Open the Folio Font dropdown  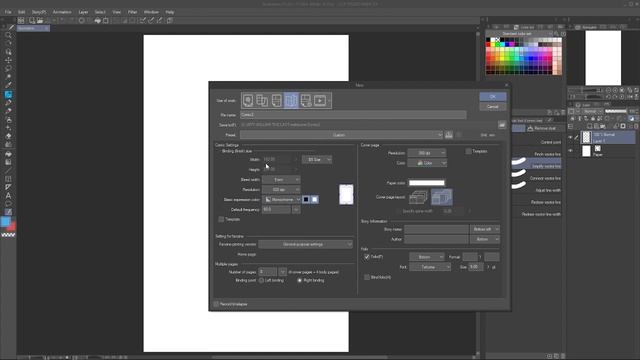[x=430, y=267]
